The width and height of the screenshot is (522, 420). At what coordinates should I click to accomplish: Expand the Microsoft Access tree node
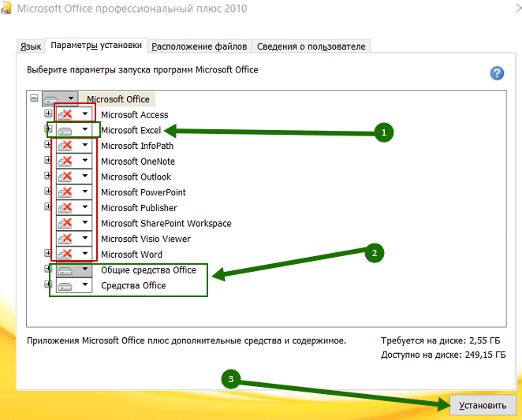[x=48, y=113]
